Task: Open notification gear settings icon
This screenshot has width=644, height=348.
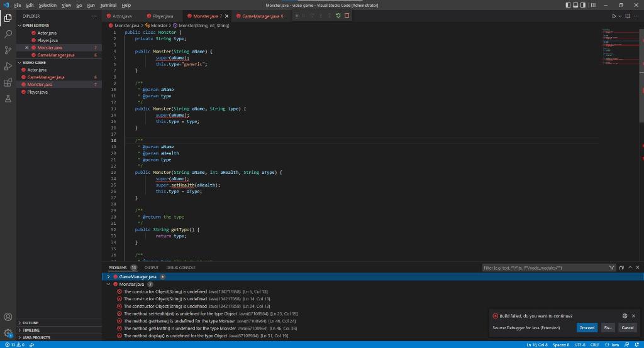Action: point(625,316)
